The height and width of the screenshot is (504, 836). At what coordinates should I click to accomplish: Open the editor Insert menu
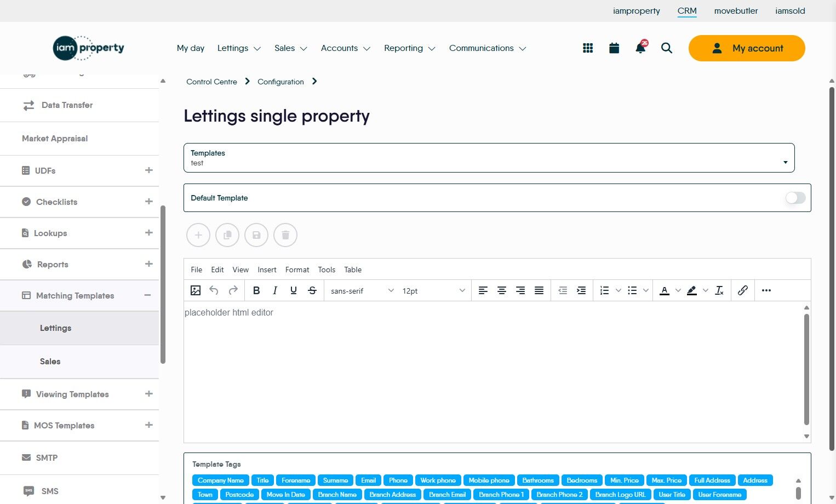[267, 270]
